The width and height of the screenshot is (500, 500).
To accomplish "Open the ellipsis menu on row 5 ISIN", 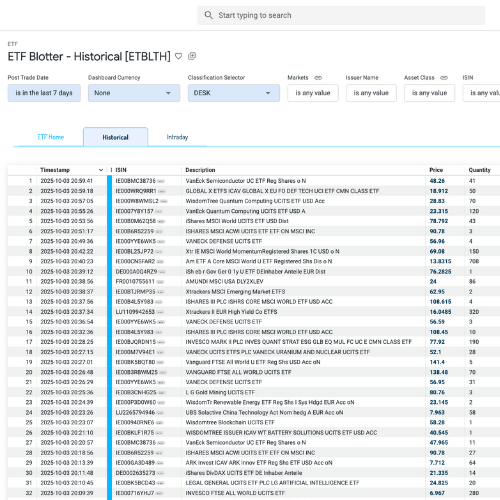I will click(161, 221).
